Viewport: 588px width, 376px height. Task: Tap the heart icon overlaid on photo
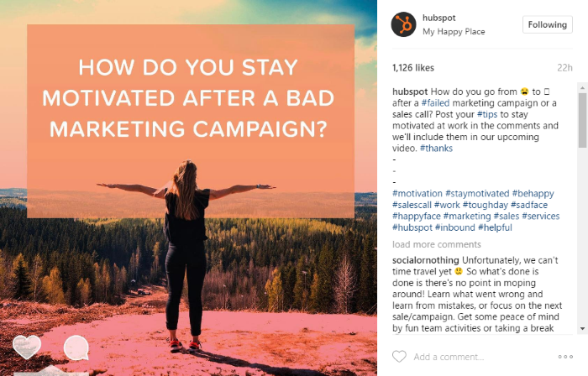[x=27, y=347]
